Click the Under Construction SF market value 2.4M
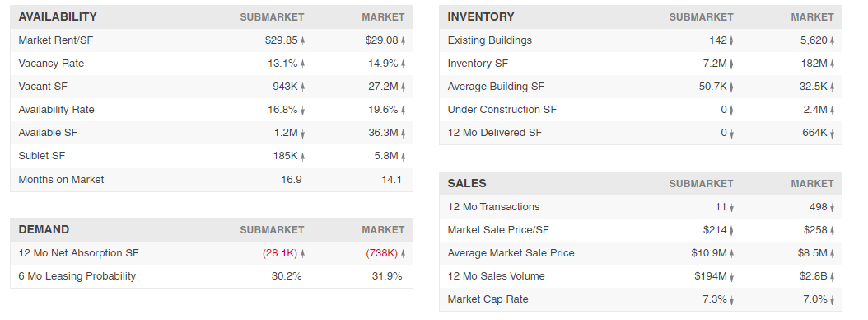 pos(814,109)
